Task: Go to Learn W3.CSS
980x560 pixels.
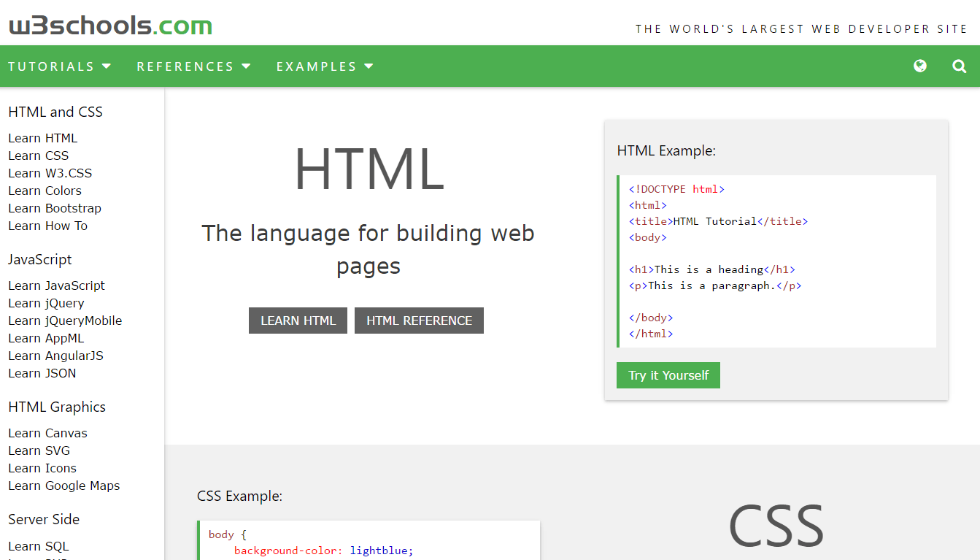Action: tap(50, 173)
